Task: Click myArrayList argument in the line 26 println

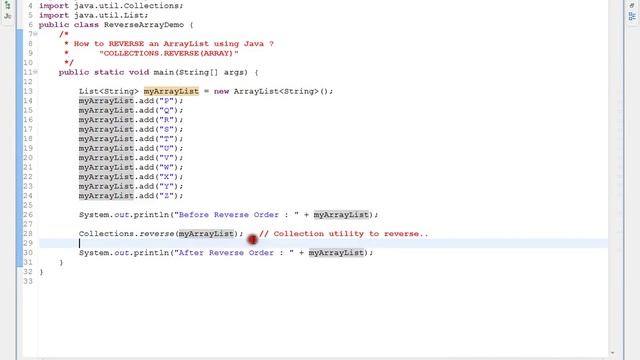Action: [341, 215]
